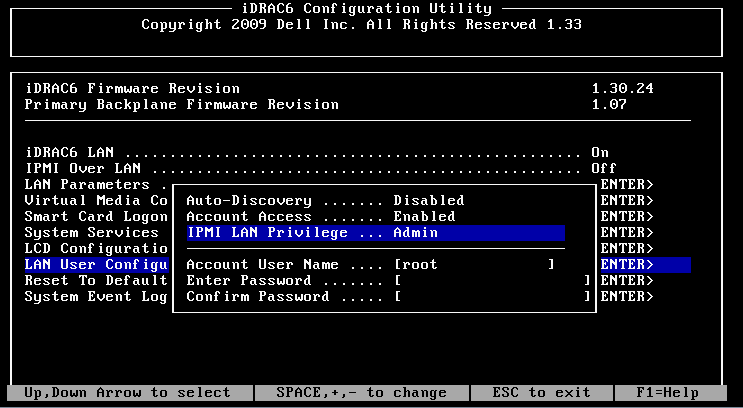This screenshot has height=408, width=743.
Task: Click highlighted ENTER> on LAN User row
Action: click(627, 264)
